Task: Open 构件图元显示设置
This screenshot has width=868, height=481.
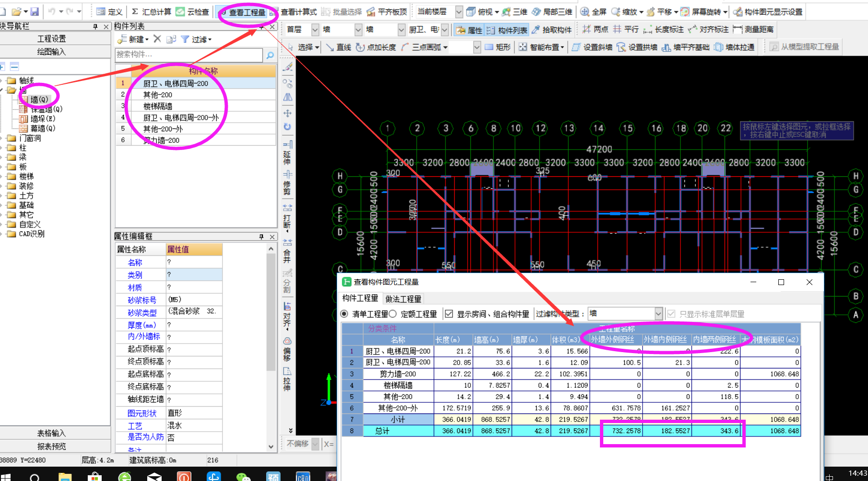Action: coord(768,11)
